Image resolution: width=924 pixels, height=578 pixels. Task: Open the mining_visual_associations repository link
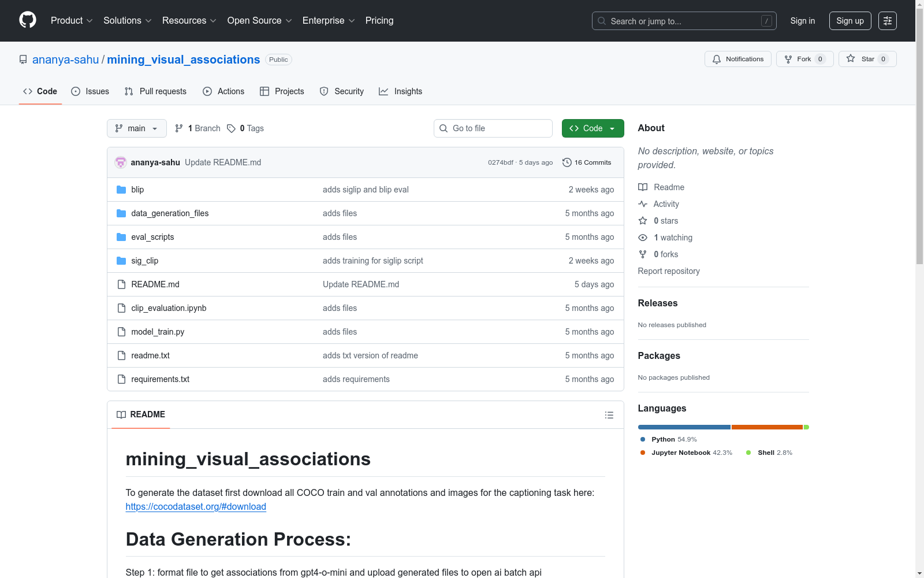point(184,60)
